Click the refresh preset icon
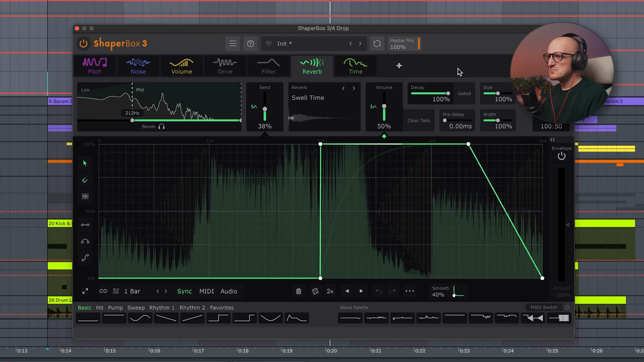644x362 pixels. click(x=377, y=44)
